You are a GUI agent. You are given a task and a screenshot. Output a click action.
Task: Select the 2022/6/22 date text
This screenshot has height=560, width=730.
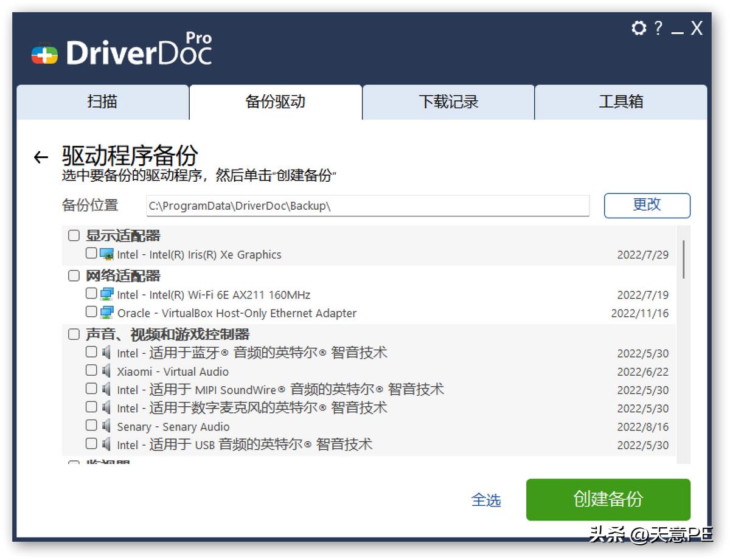[643, 372]
